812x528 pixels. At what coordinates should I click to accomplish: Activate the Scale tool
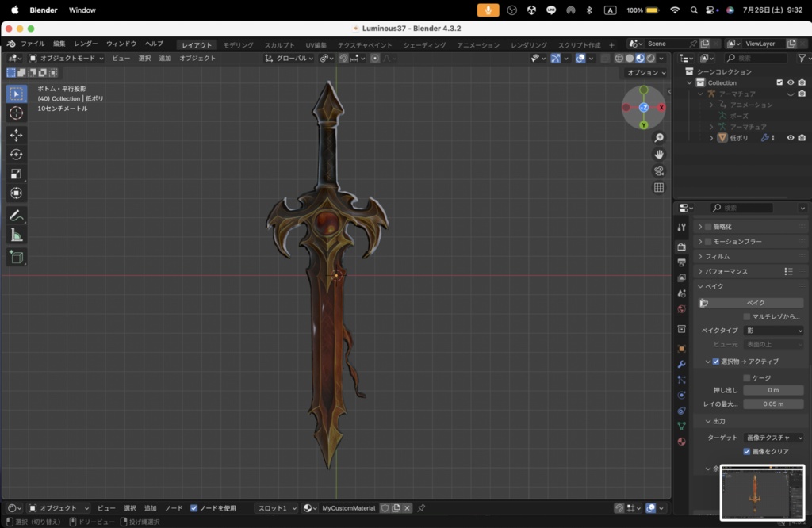coord(16,174)
